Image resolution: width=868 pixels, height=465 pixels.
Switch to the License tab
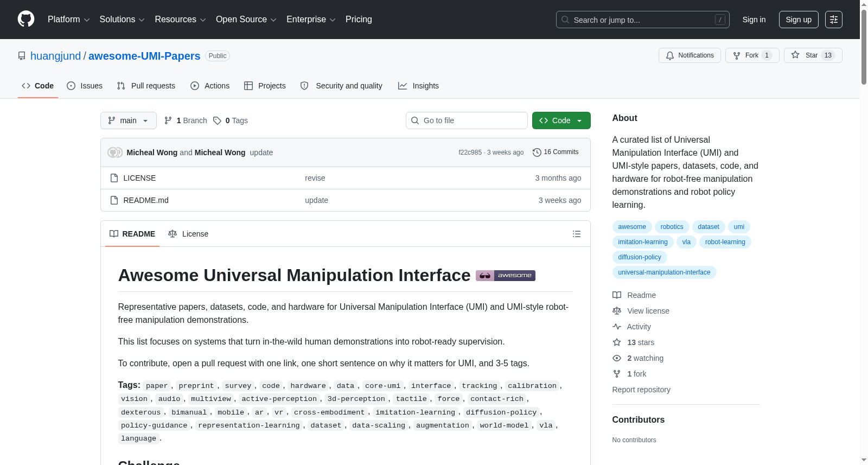click(188, 234)
